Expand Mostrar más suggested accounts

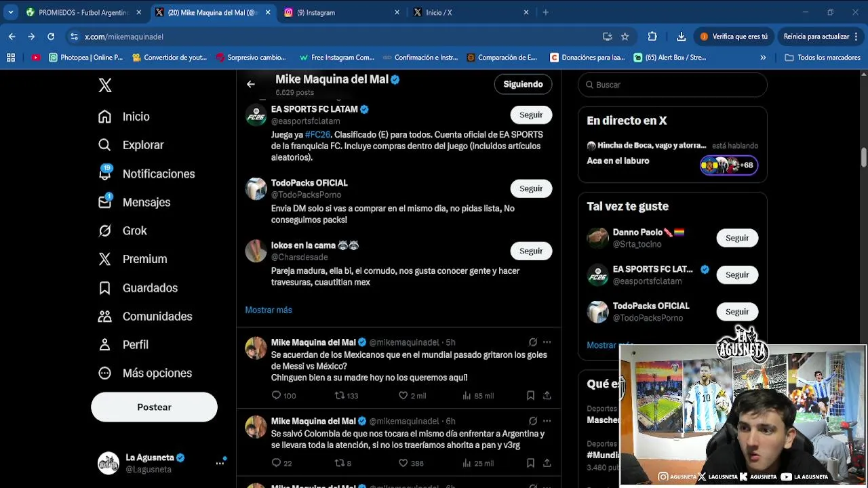[269, 310]
